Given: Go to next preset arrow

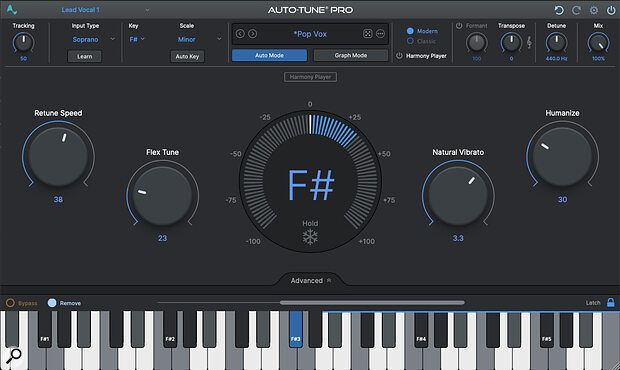Looking at the screenshot, I should tap(252, 34).
